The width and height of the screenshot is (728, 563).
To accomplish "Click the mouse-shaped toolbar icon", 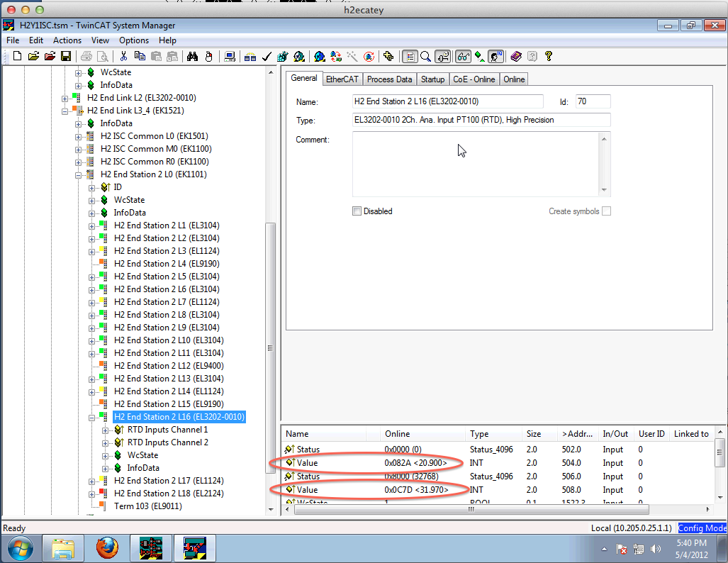I will (x=209, y=56).
